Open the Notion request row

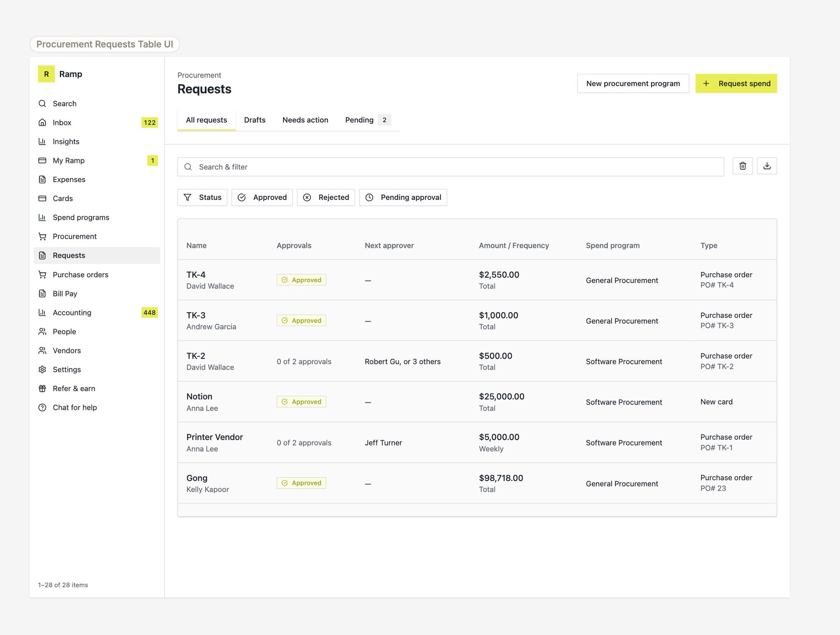click(477, 402)
